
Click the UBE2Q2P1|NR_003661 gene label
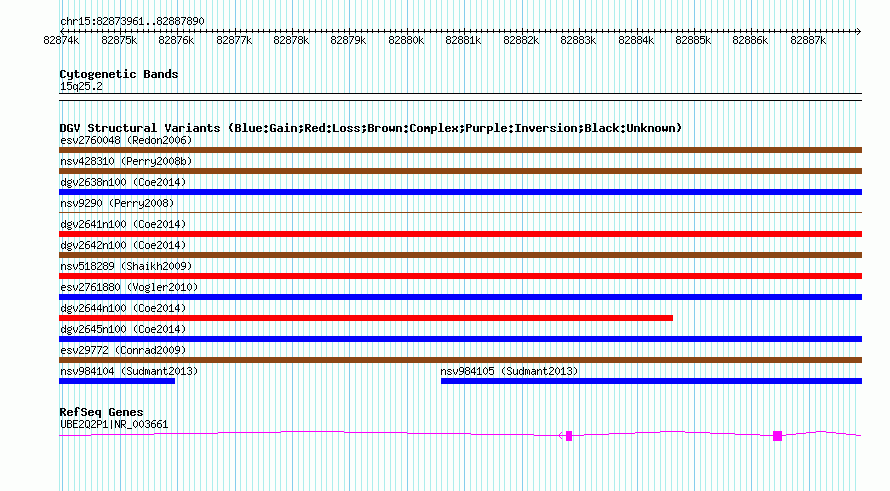coord(114,424)
